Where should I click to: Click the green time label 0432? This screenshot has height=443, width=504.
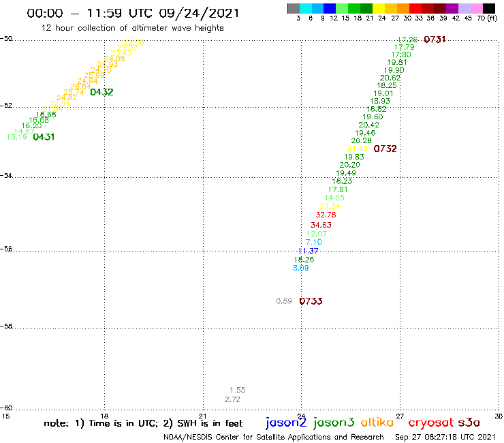[101, 92]
